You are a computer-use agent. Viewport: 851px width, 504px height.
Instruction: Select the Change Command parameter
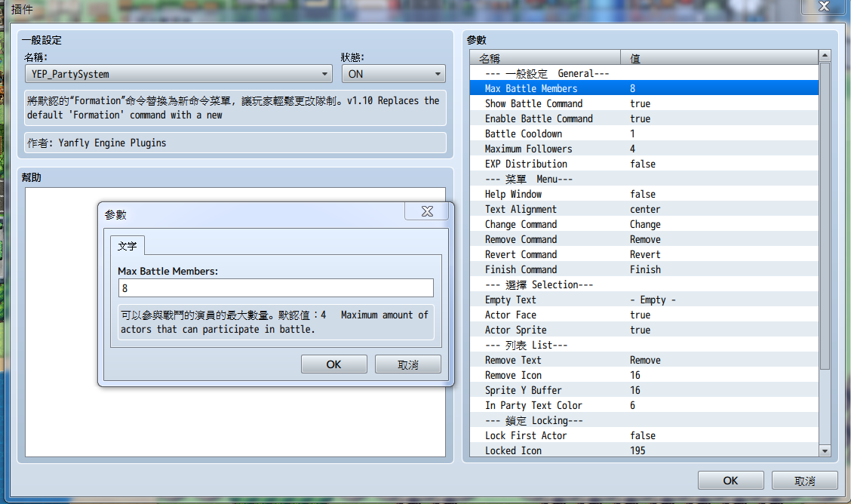tap(644, 224)
